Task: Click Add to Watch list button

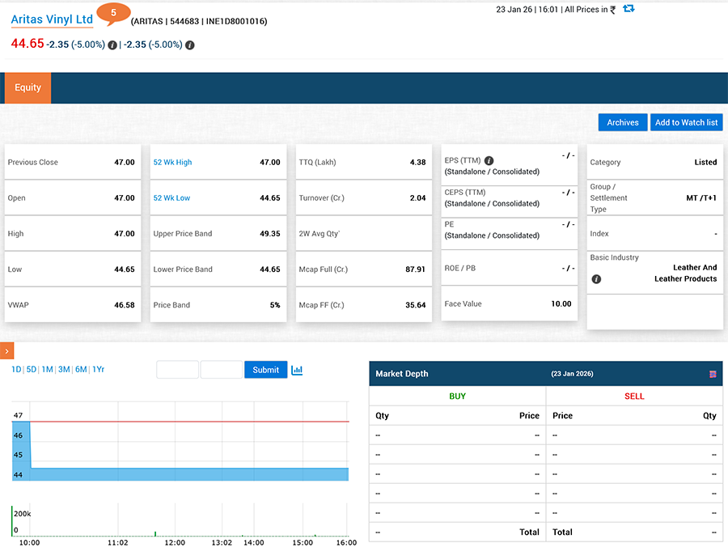Action: (686, 122)
